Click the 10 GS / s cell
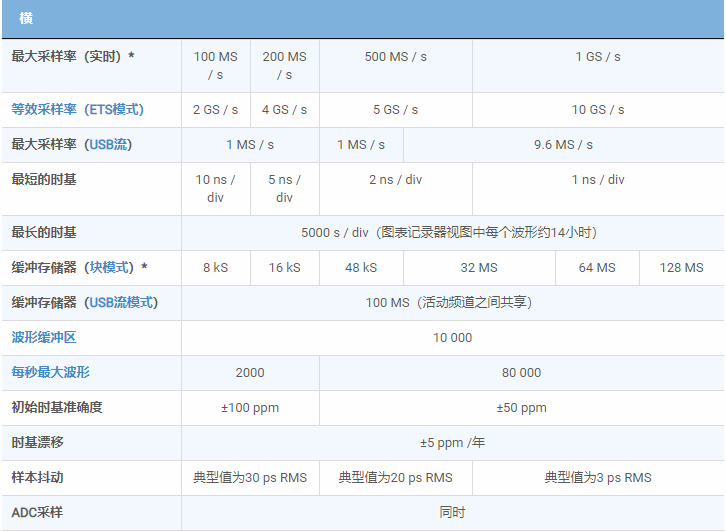 pyautogui.click(x=597, y=109)
